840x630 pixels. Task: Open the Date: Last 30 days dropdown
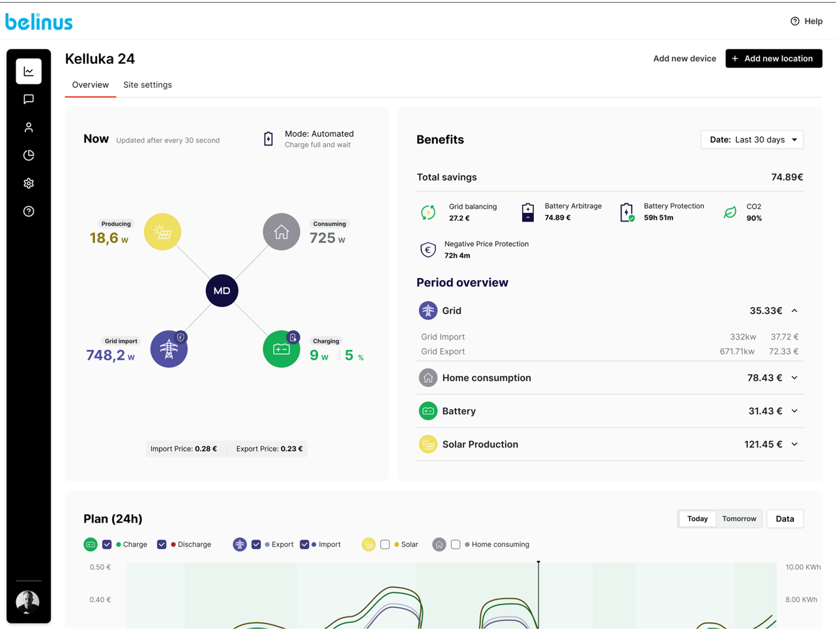752,140
